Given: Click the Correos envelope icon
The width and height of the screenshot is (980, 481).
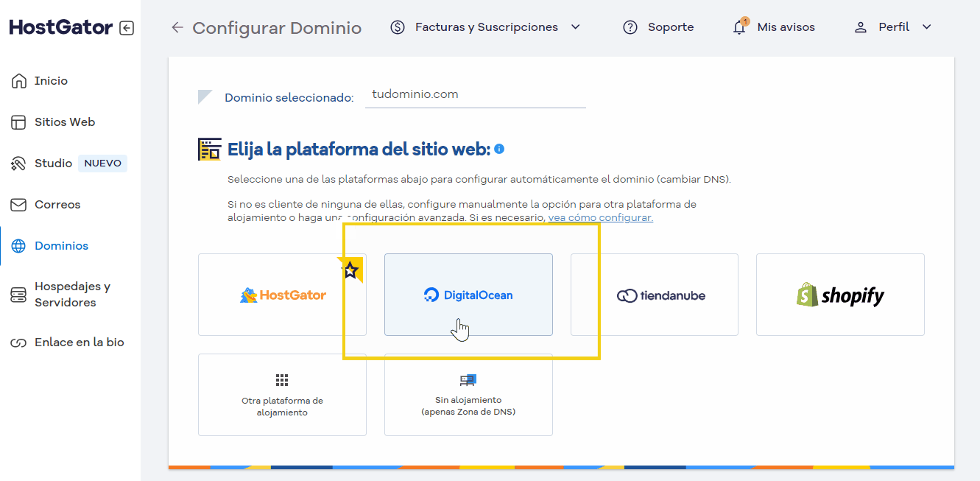Looking at the screenshot, I should 18,205.
